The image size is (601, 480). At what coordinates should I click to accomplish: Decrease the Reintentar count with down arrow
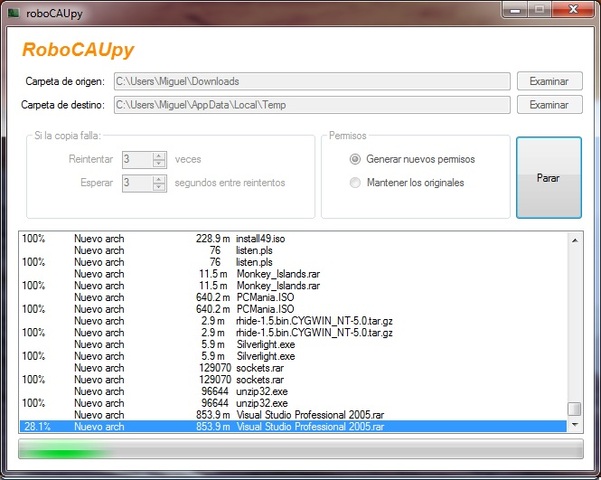tap(159, 164)
